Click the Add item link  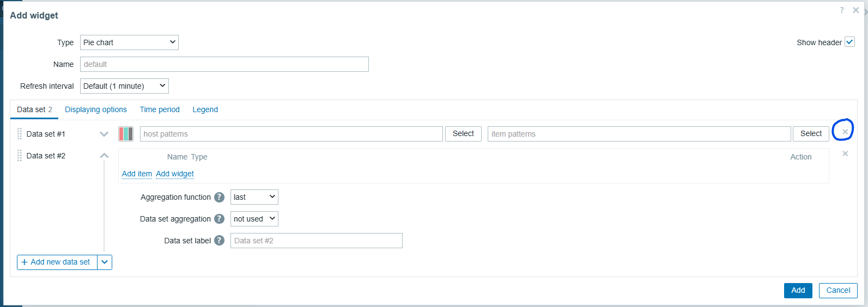[137, 174]
